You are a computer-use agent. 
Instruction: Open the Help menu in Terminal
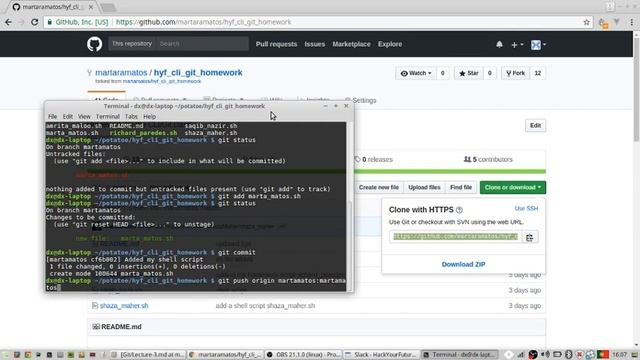tap(149, 116)
